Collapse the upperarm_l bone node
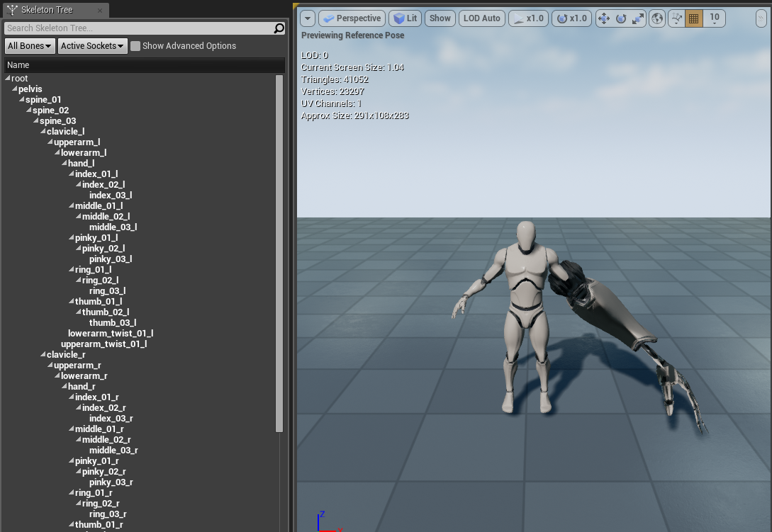The width and height of the screenshot is (772, 532). click(x=50, y=142)
